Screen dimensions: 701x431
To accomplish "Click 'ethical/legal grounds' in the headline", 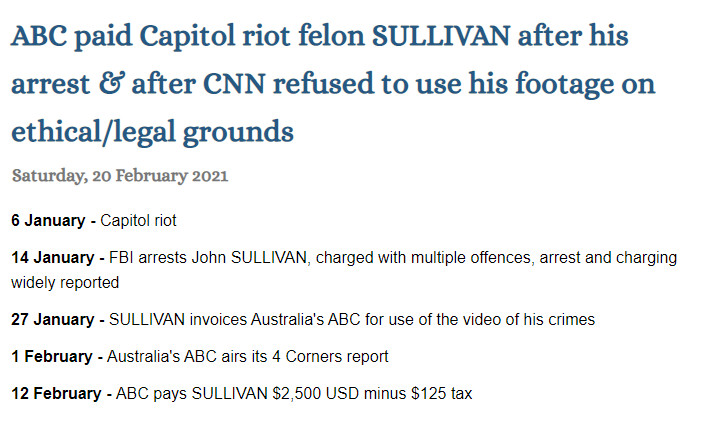I will [152, 132].
